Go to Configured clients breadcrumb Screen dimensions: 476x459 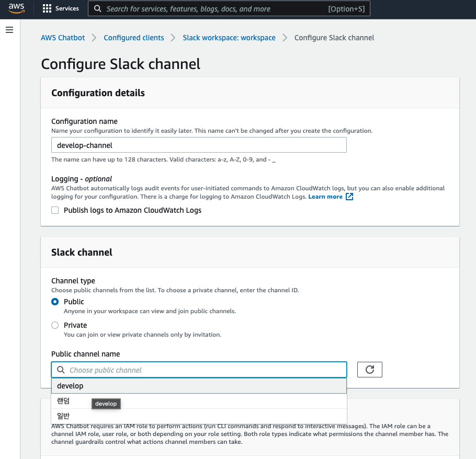tap(134, 38)
